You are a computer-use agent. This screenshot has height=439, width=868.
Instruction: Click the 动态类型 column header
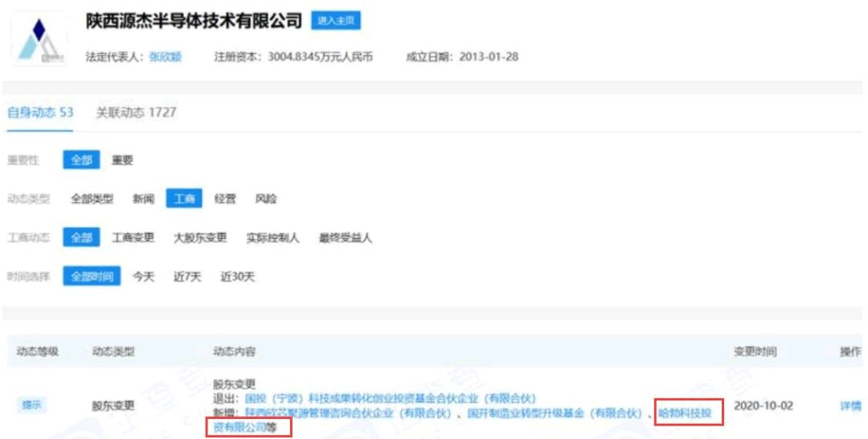click(113, 351)
